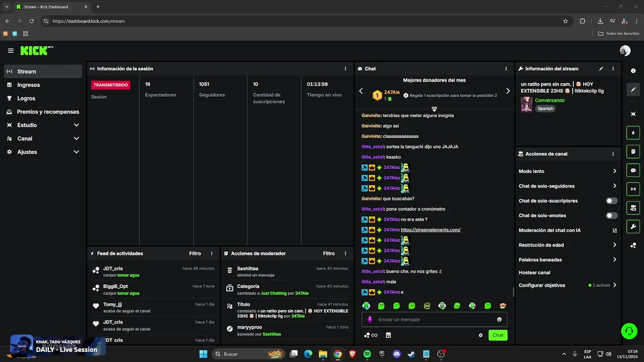Open a new browser tab
Image resolution: width=644 pixels, height=362 pixels.
[x=98, y=7]
